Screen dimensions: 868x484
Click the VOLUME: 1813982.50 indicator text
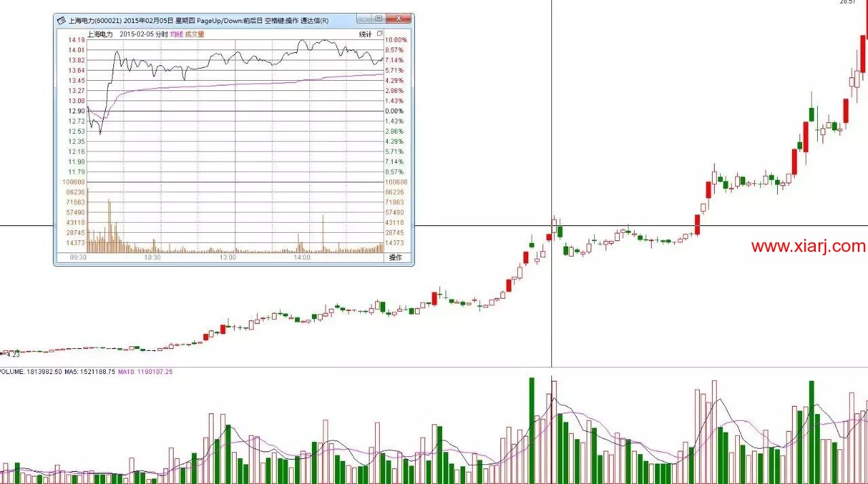(x=31, y=372)
